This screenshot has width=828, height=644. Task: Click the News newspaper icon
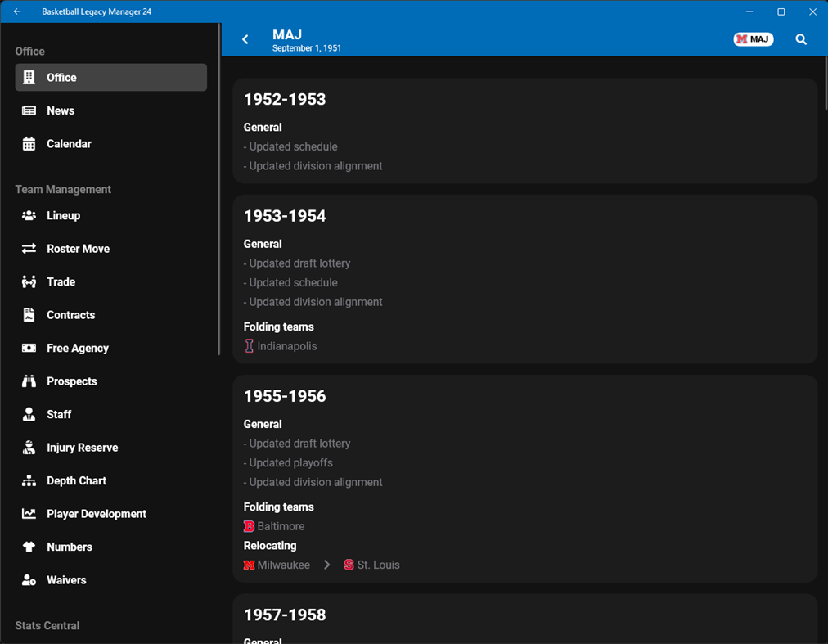[29, 110]
